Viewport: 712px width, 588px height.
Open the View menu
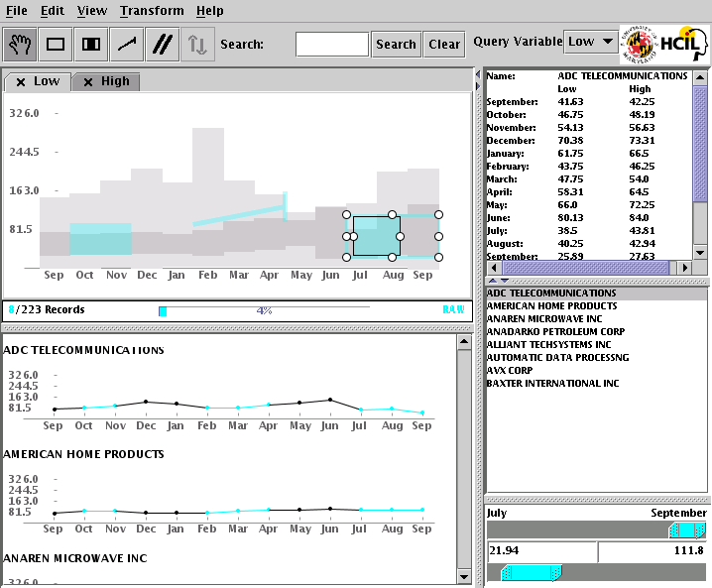coord(92,11)
